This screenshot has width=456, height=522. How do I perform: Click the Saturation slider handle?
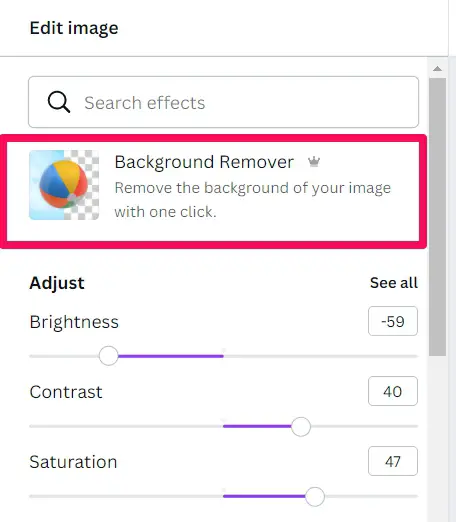pos(315,496)
